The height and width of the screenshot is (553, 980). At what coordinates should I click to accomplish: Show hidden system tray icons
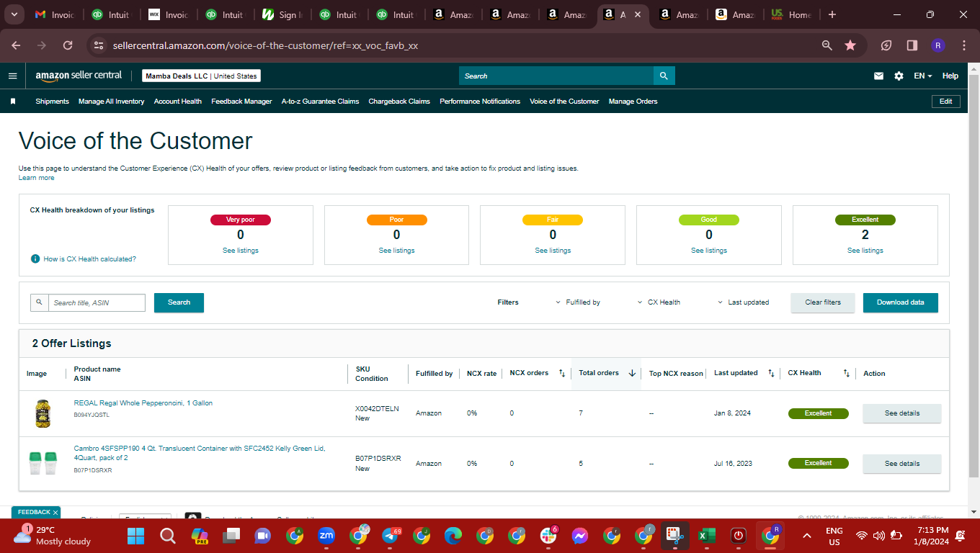click(x=807, y=536)
